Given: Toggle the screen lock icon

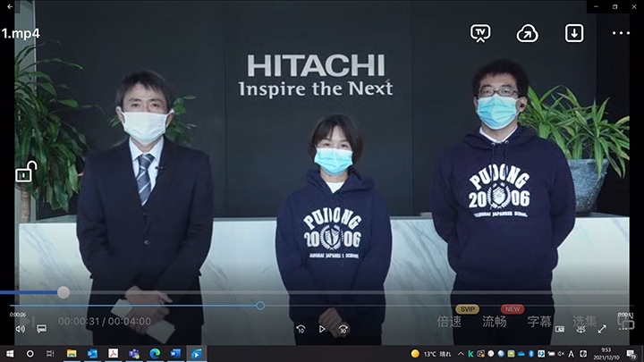Looking at the screenshot, I should (24, 173).
